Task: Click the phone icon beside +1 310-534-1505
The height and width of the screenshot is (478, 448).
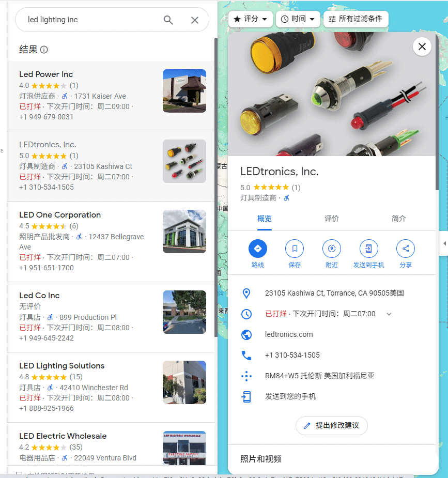Action: 246,355
